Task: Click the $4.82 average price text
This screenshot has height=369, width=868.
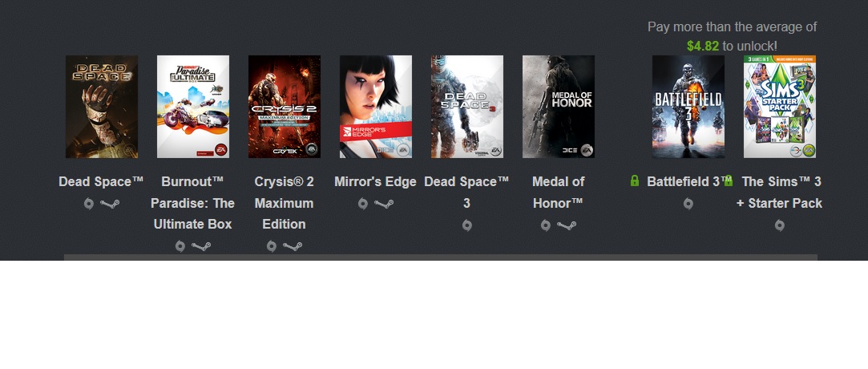Action: pyautogui.click(x=702, y=46)
